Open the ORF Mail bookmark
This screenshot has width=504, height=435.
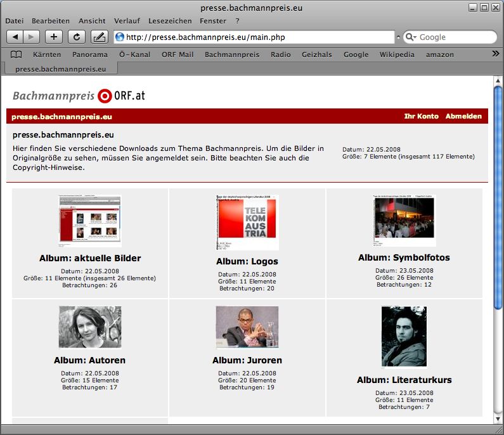pyautogui.click(x=178, y=55)
